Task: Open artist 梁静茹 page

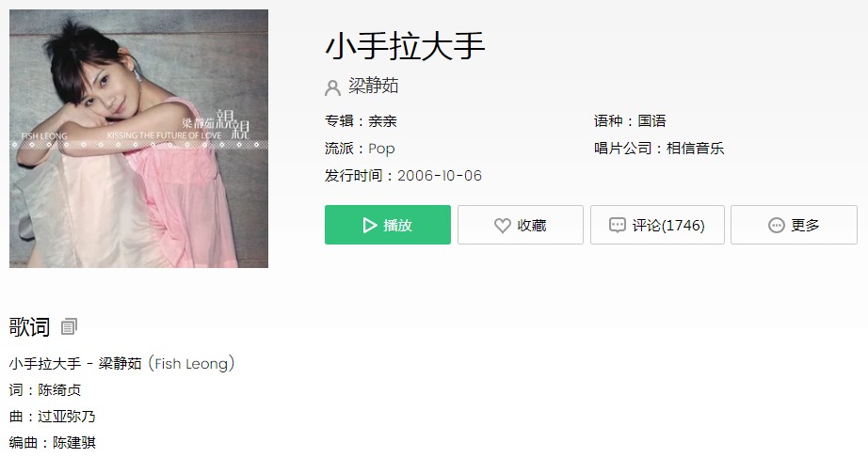Action: click(x=373, y=86)
